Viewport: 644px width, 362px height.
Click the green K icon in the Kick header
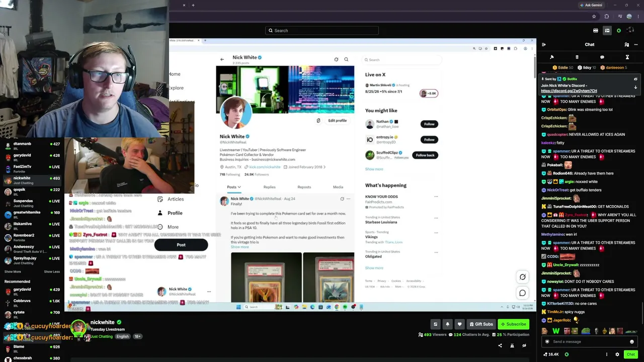(619, 31)
